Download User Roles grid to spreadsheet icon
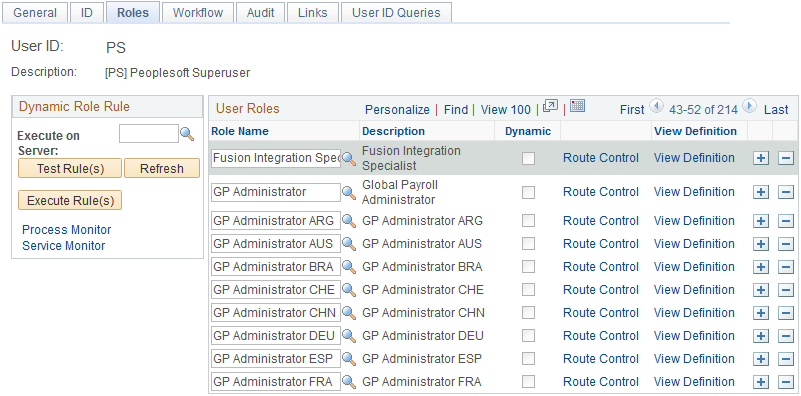The width and height of the screenshot is (801, 396). (577, 106)
